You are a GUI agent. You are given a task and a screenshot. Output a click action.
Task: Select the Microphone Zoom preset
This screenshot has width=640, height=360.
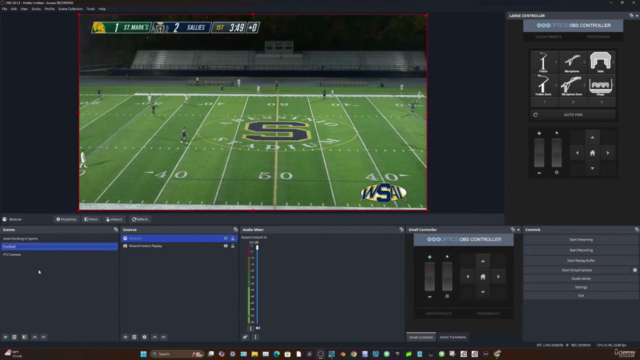coord(572,85)
